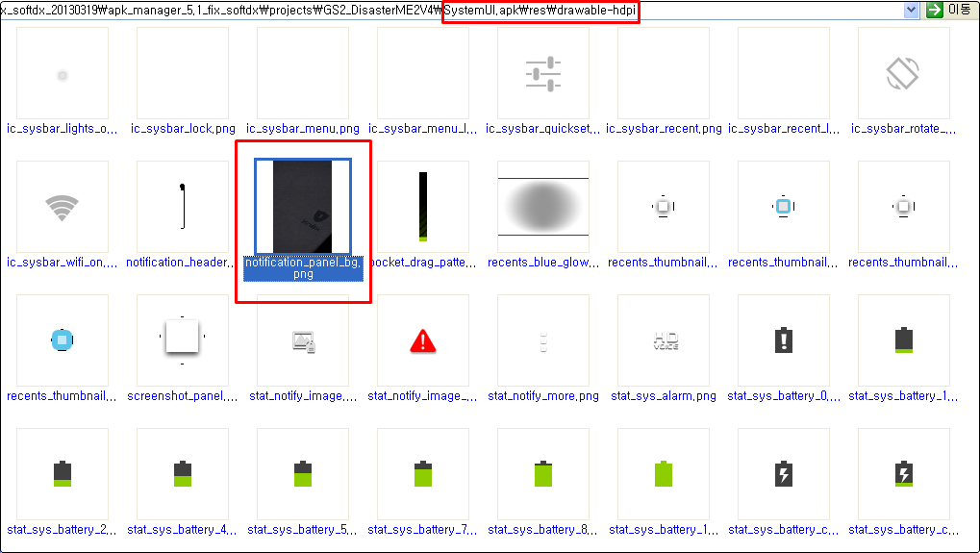Select the stat_sys_battery_0 exclamation battery icon

coord(784,340)
